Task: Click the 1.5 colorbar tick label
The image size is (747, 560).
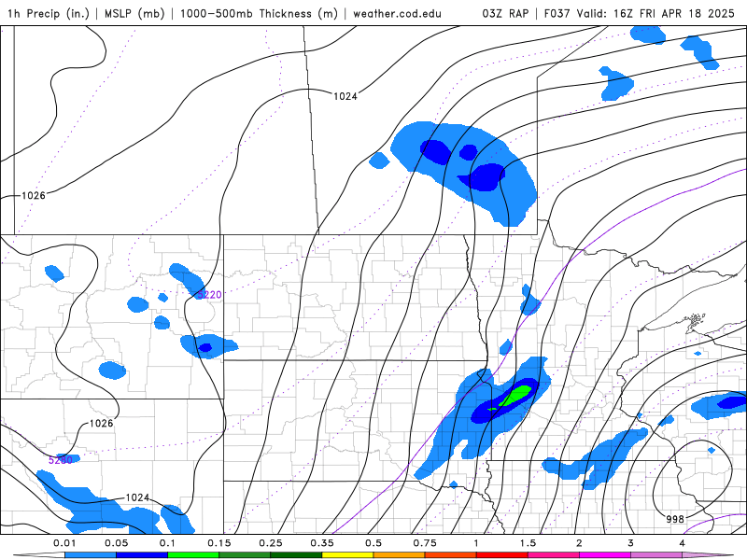Action: pyautogui.click(x=528, y=543)
